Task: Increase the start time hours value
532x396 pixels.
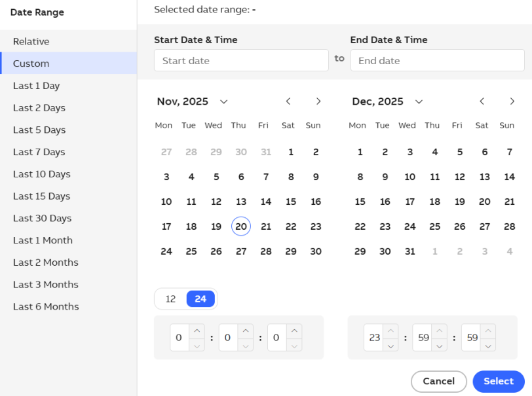Action: pos(197,331)
